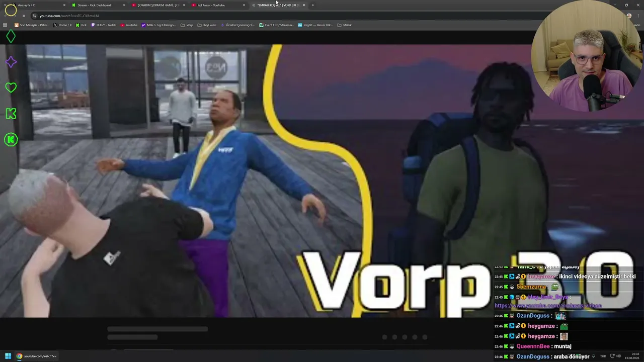
Task: Click the green diamond icon in left sidebar
Action: coord(11,36)
